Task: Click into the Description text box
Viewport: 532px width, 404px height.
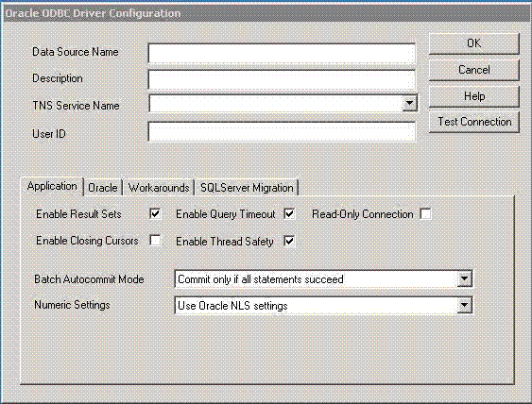Action: click(x=282, y=79)
